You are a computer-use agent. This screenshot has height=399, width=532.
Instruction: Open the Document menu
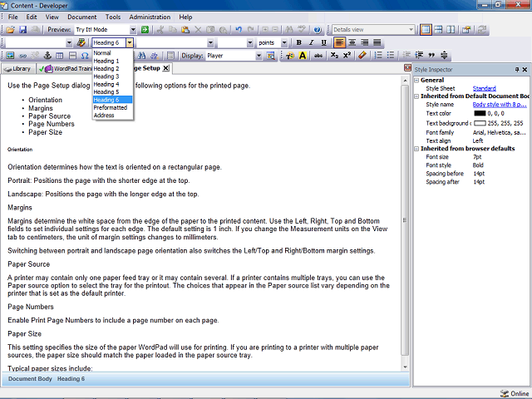pyautogui.click(x=81, y=17)
